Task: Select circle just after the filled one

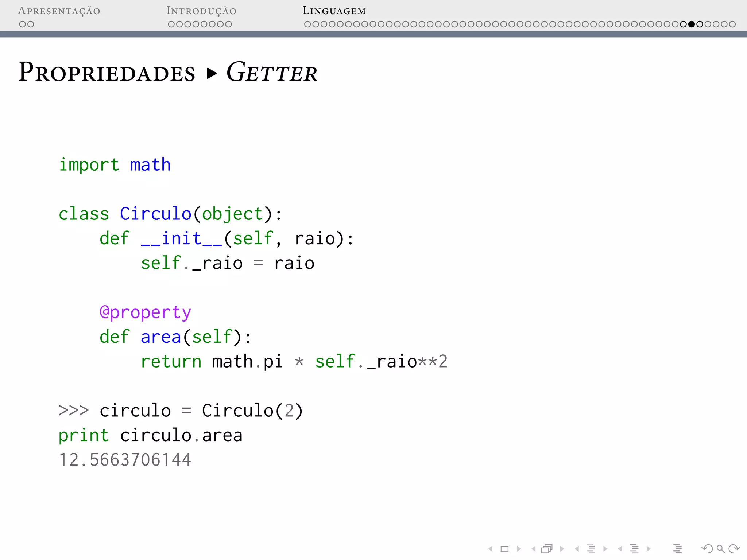Action: click(x=700, y=24)
